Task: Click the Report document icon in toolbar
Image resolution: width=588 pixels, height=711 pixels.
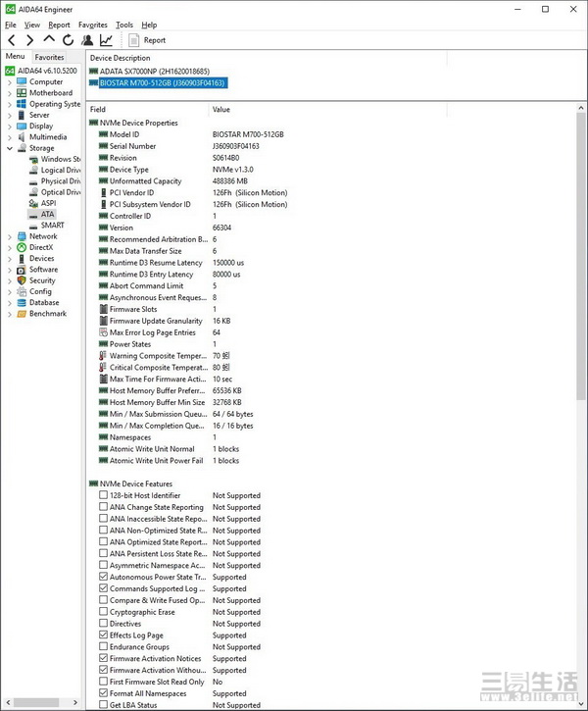Action: 133,40
